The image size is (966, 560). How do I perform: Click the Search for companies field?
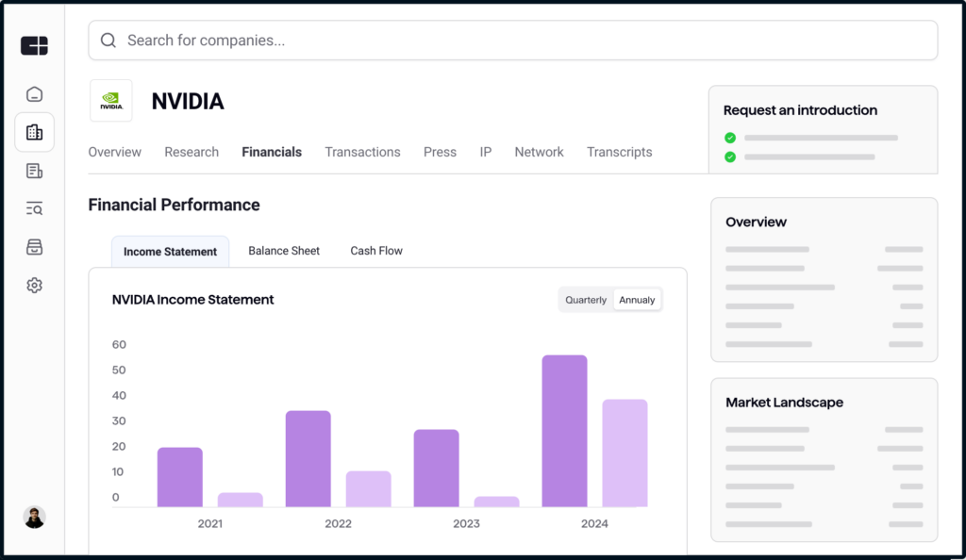[513, 41]
